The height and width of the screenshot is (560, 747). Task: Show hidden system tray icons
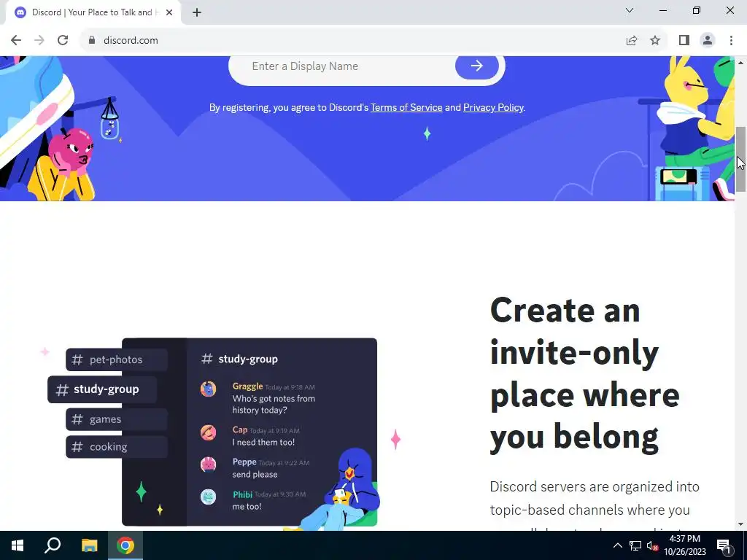pyautogui.click(x=617, y=545)
